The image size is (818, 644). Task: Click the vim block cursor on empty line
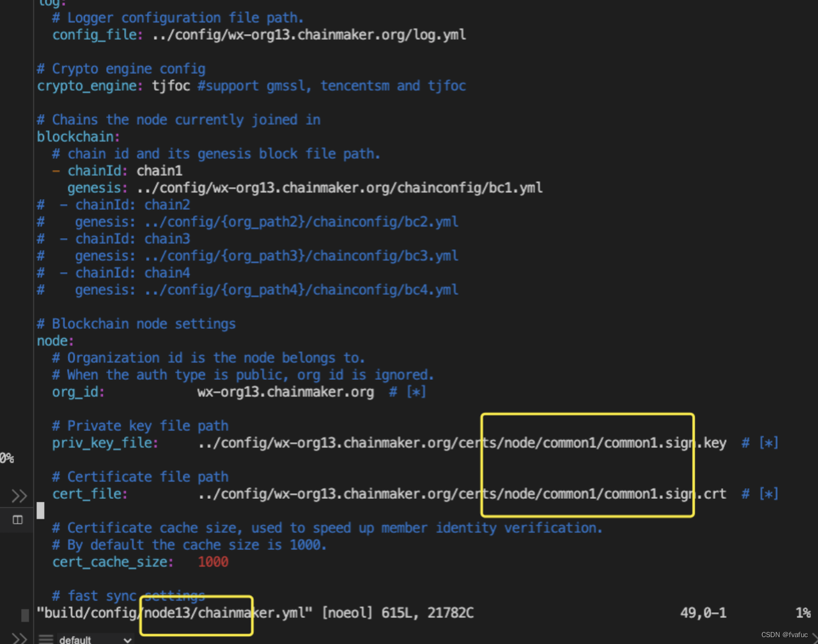click(40, 511)
